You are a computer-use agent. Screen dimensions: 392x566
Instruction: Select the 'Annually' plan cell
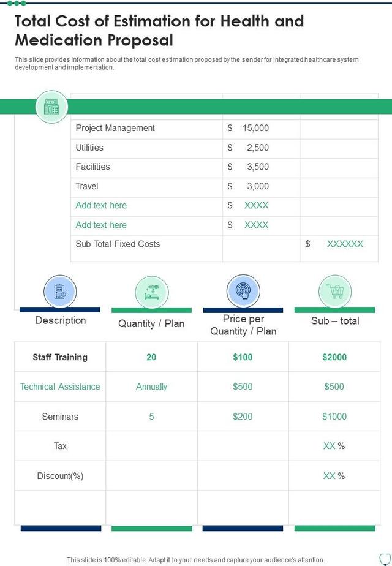[151, 387]
